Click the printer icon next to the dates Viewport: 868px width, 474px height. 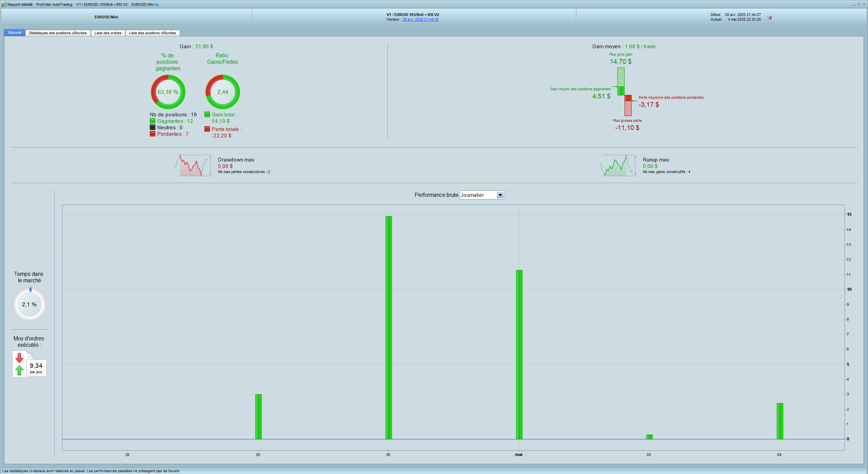tap(769, 17)
